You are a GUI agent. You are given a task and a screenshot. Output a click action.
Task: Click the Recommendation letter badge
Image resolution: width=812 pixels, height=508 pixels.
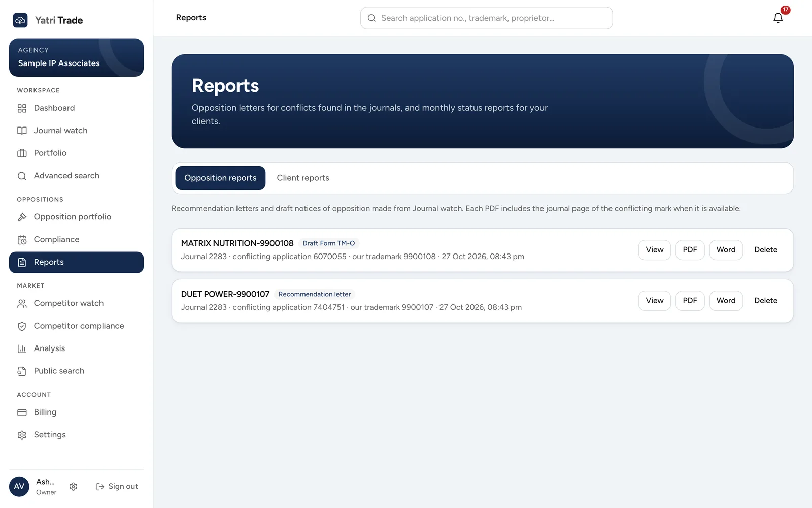coord(315,294)
